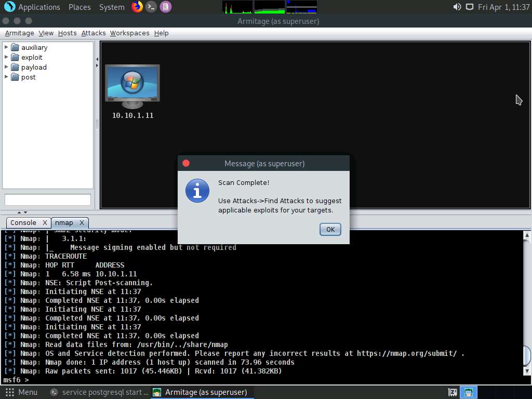Switch to service postgresql terminal taskbar item
532x399 pixels.
(100, 392)
